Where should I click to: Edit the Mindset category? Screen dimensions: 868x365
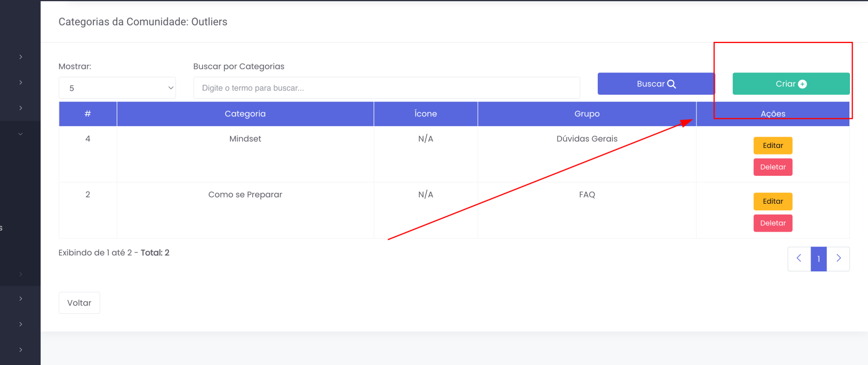772,146
